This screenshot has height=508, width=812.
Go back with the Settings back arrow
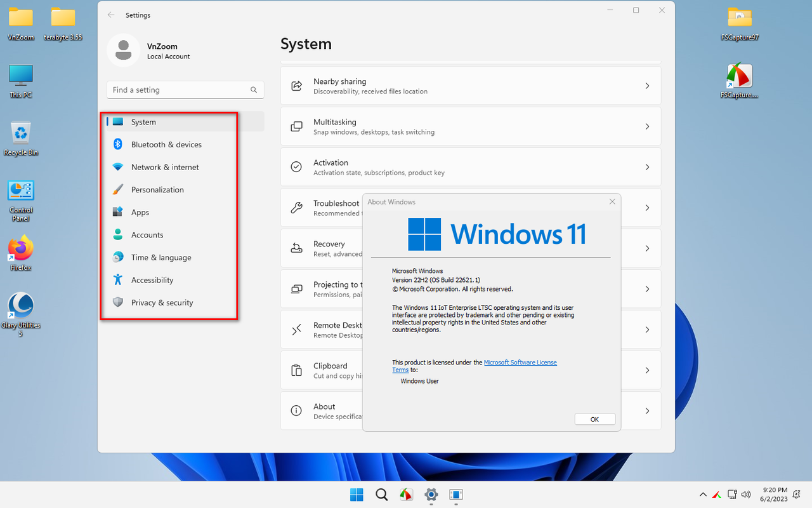(x=112, y=15)
